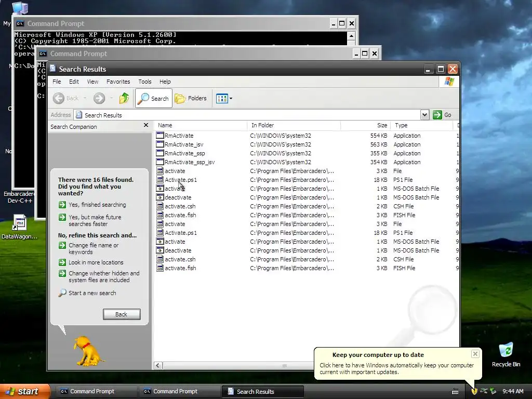Select the last activate.csh file icon
The height and width of the screenshot is (399, 532).
[x=160, y=259]
